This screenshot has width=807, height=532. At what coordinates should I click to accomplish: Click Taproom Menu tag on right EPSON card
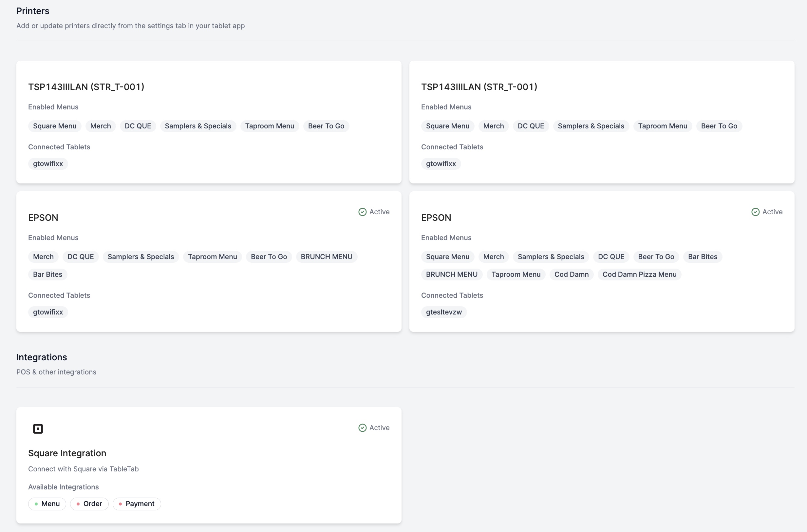tap(516, 274)
